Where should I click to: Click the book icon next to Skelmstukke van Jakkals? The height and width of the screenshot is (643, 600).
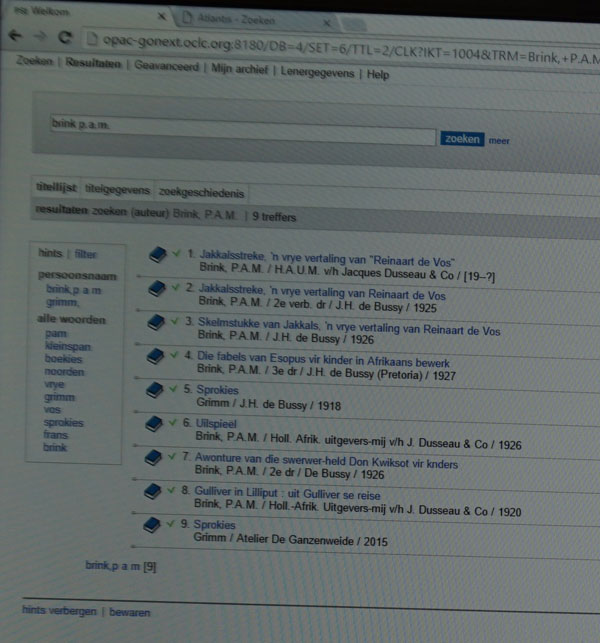[156, 323]
